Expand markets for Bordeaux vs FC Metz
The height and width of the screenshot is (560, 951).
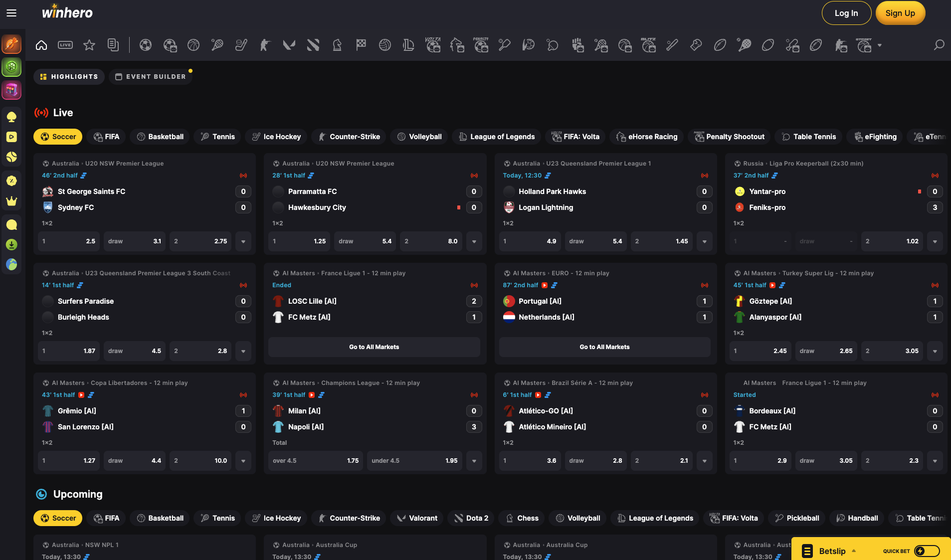coord(935,461)
